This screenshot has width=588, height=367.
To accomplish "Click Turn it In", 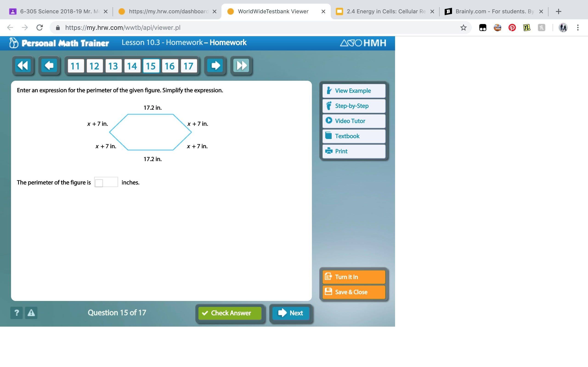I will tap(353, 277).
